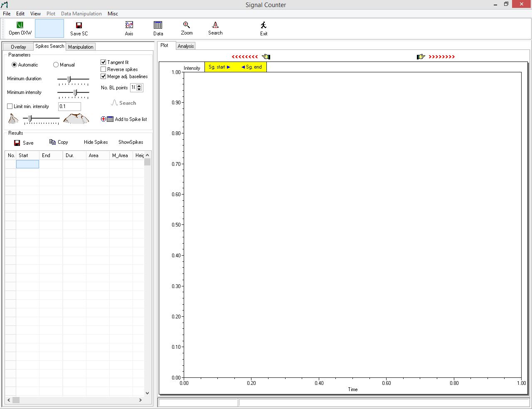The image size is (532, 409).
Task: Select the Manual radio button
Action: pyautogui.click(x=56, y=65)
